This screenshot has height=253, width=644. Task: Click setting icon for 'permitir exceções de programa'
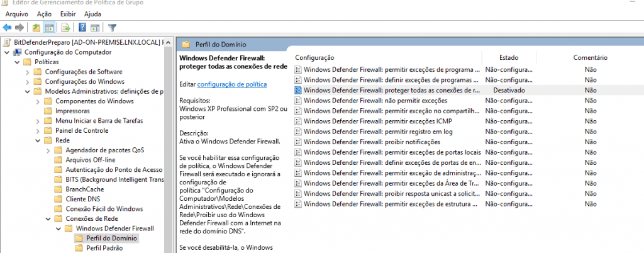pos(299,69)
